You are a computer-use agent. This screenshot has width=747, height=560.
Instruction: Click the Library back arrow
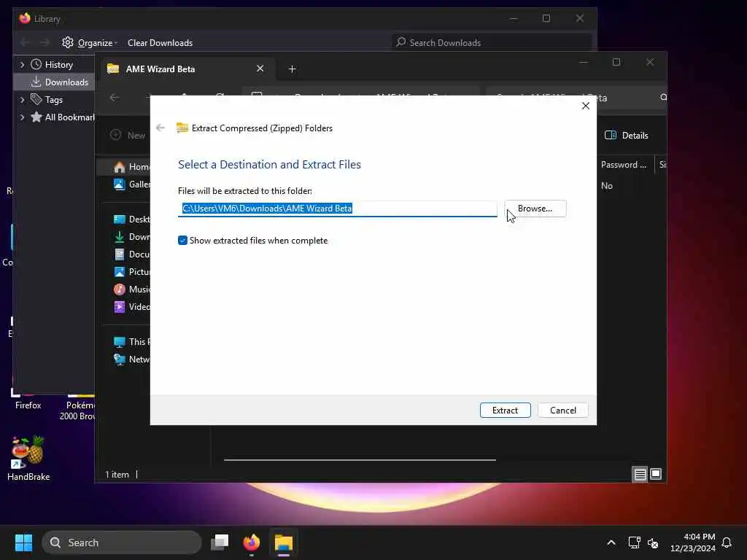26,43
